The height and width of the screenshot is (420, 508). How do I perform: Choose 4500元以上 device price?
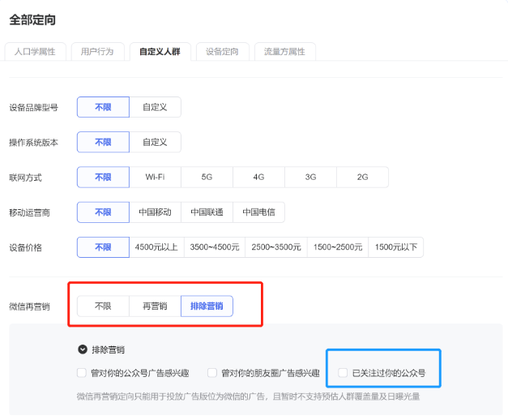point(156,247)
